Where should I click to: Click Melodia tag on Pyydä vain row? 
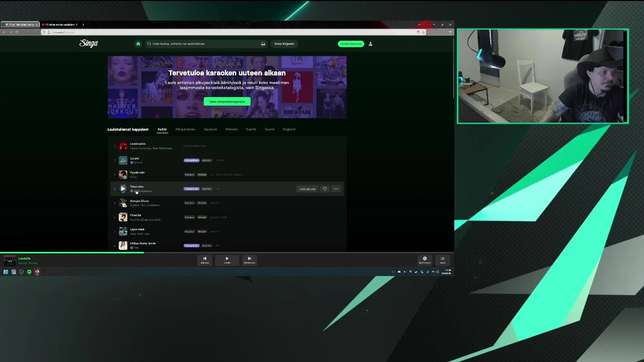point(202,174)
